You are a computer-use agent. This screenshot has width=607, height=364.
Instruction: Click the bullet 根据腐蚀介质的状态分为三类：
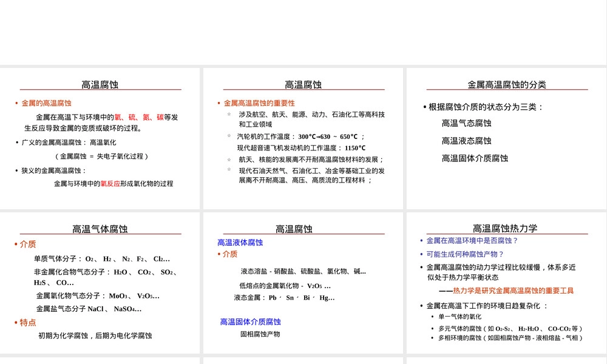(486, 107)
